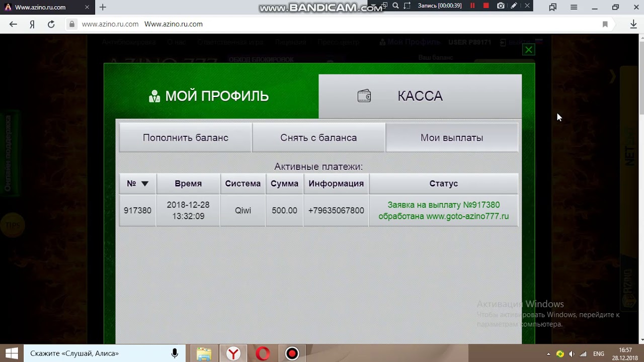Select the 500.00 amount cell
644x362 pixels.
(284, 211)
